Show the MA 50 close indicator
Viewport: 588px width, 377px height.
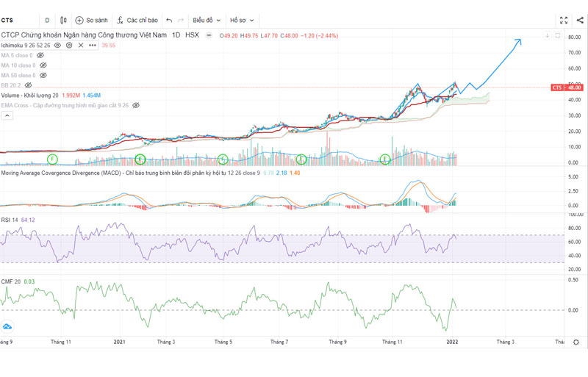43,76
